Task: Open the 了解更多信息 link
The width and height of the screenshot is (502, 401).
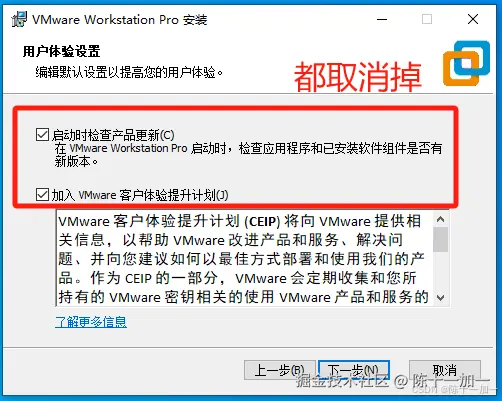Action: (x=91, y=322)
